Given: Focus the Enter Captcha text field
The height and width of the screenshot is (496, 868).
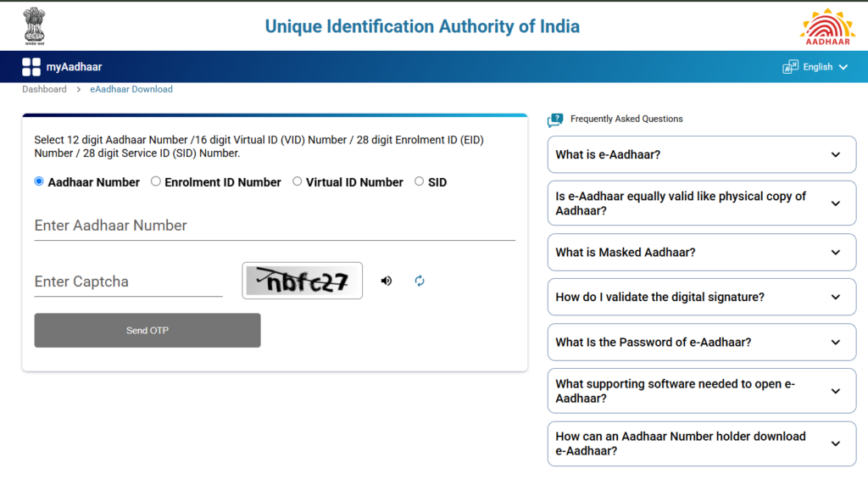Looking at the screenshot, I should 129,281.
